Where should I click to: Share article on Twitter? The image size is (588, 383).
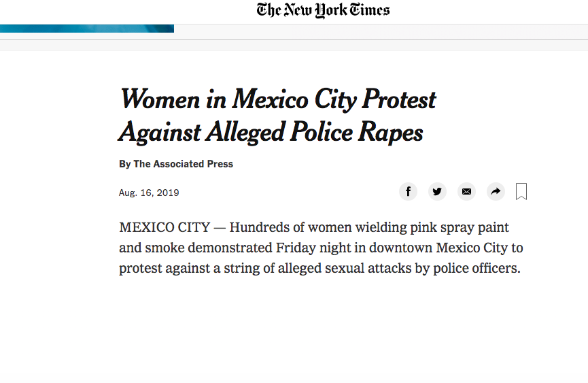coord(437,192)
